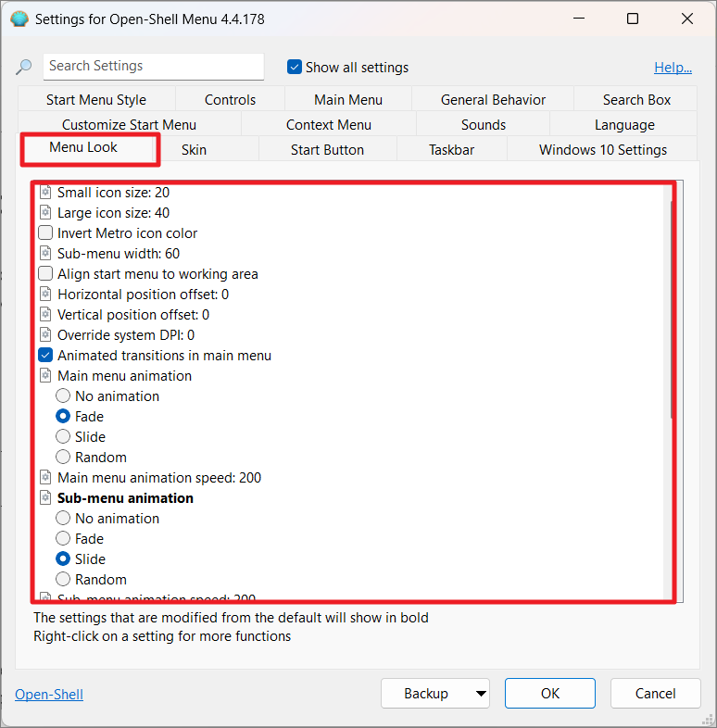Open the General Behavior tab
This screenshot has height=728, width=717.
pos(493,99)
